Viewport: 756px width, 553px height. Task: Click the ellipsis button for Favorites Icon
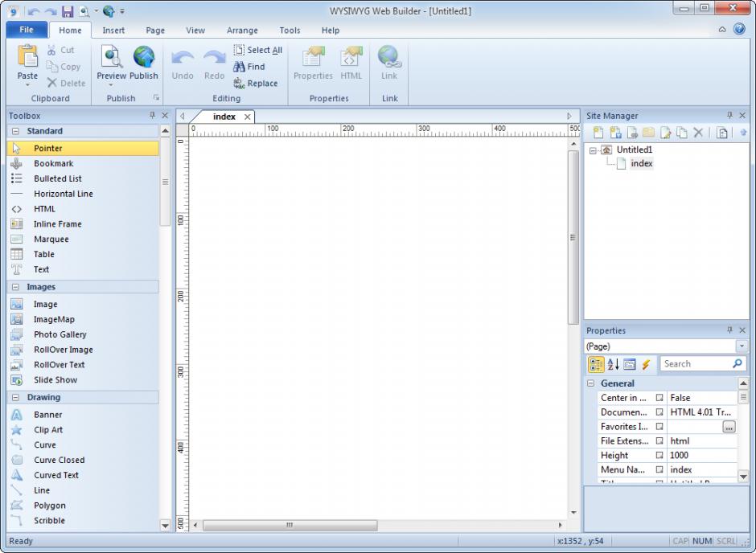tap(729, 427)
